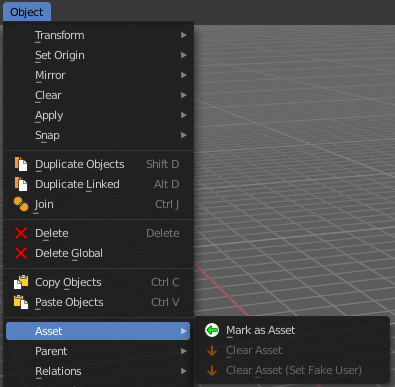Screen dimensions: 395x387
Task: Choose Set Origin menu entry
Action: (x=98, y=55)
